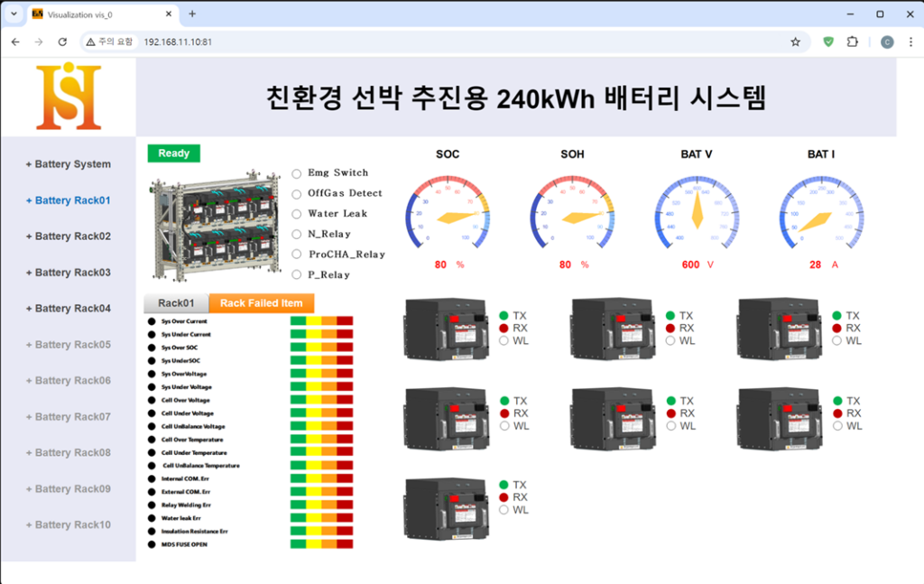Open a new browser tab
The width and height of the screenshot is (924, 584).
pyautogui.click(x=192, y=14)
